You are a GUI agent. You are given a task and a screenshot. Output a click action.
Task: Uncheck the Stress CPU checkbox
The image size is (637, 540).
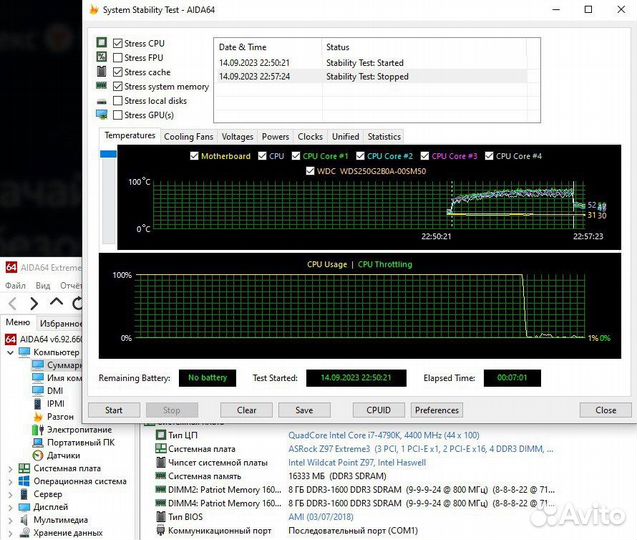click(118, 43)
